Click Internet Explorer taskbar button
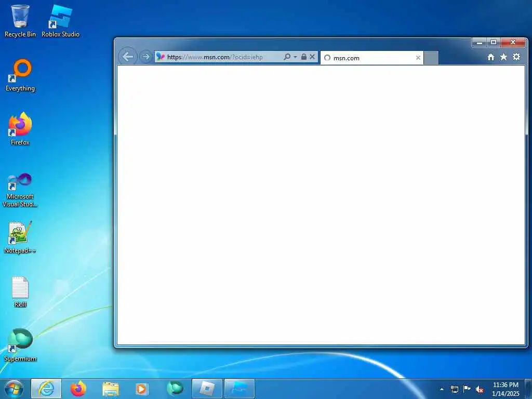 click(46, 389)
